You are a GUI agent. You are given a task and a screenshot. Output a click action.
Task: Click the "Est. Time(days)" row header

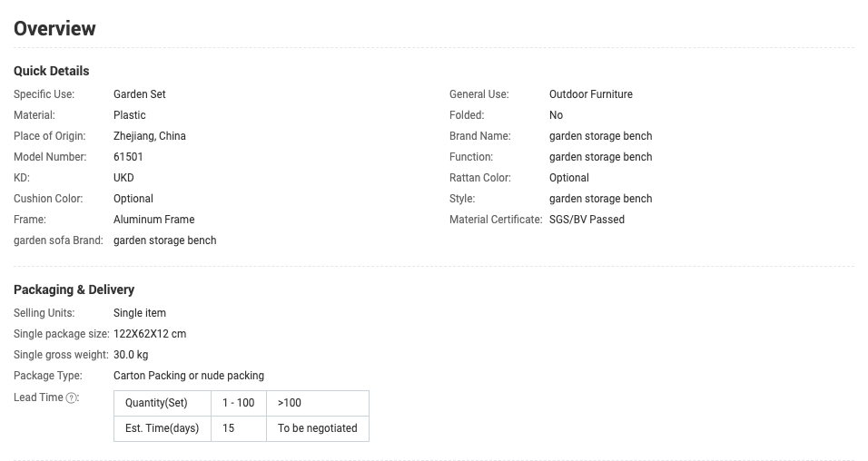pos(163,428)
